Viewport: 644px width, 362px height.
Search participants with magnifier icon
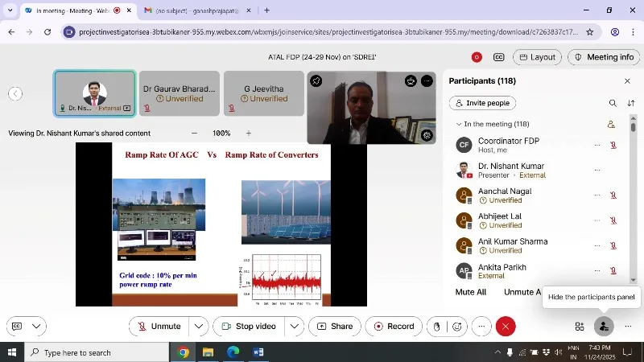(613, 103)
